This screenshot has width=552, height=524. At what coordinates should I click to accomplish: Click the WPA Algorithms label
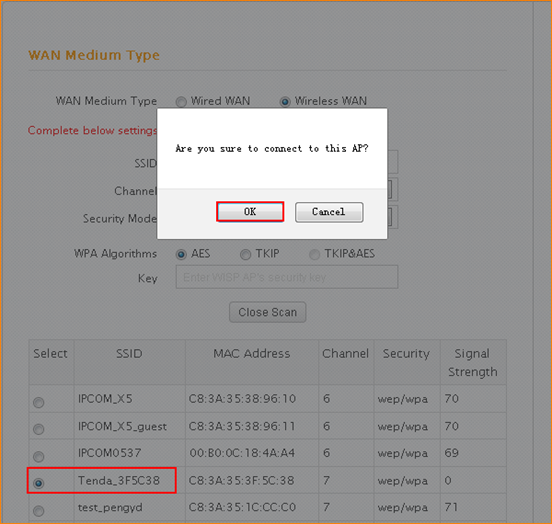[115, 254]
